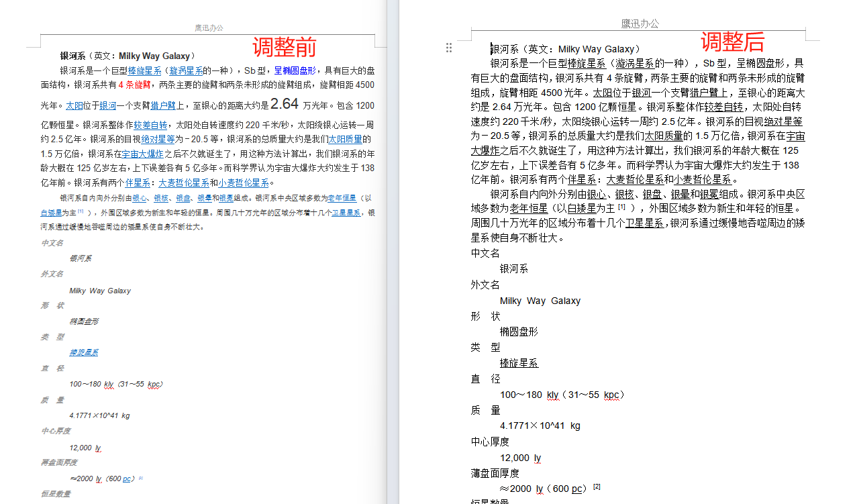Click underlined 老年恒星 on the right page
This screenshot has height=504, width=857.
tap(529, 208)
